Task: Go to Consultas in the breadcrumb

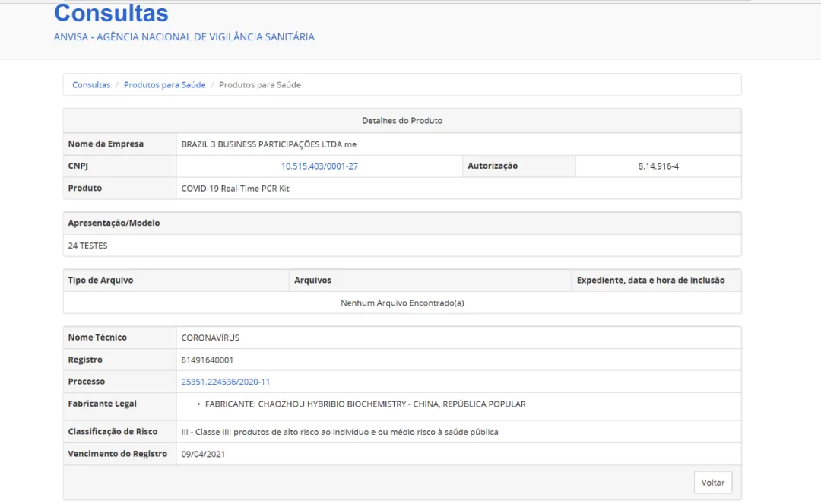Action: click(91, 85)
